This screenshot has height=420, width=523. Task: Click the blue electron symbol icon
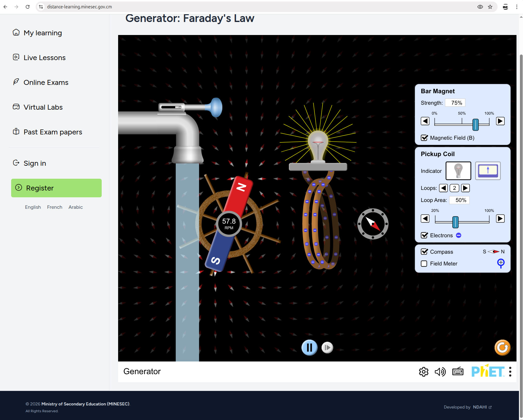459,235
